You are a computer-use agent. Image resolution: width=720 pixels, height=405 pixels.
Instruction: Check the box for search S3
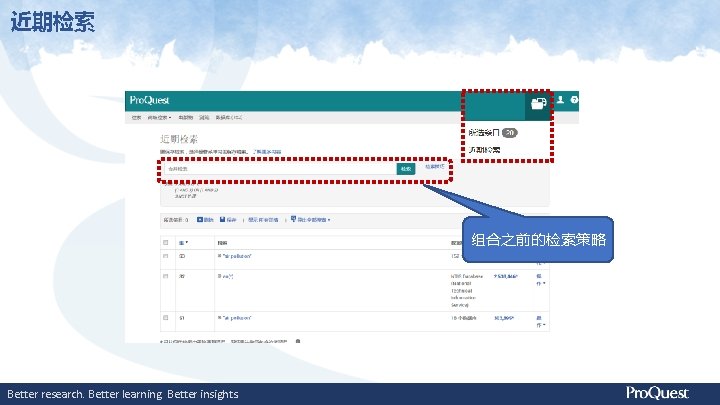[165, 256]
